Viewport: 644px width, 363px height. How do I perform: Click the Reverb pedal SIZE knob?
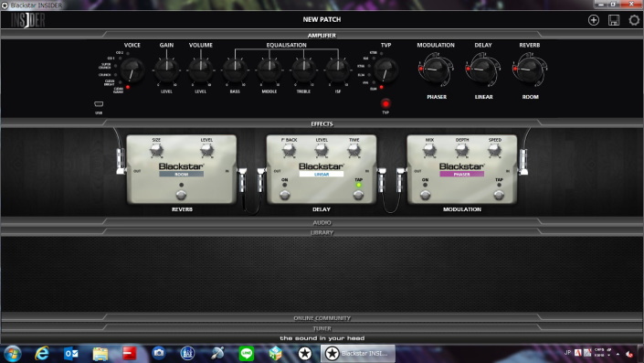click(x=156, y=151)
